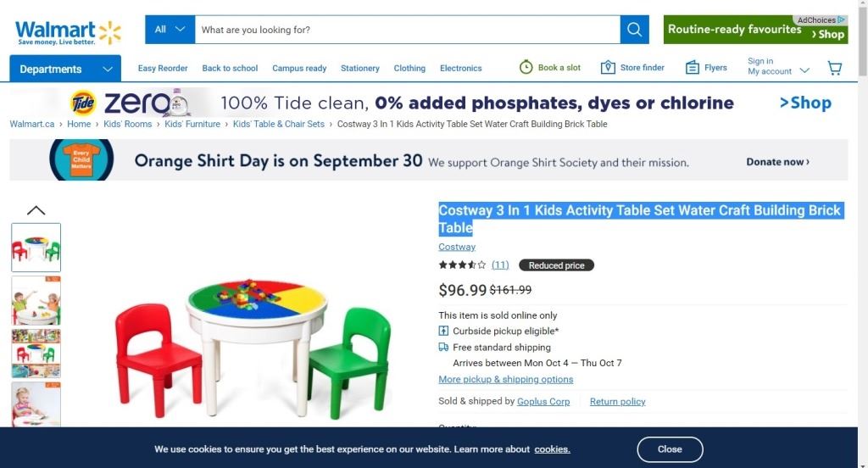Viewport: 868px width, 468px height.
Task: Expand the Sign in My account menu
Action: pyautogui.click(x=778, y=67)
